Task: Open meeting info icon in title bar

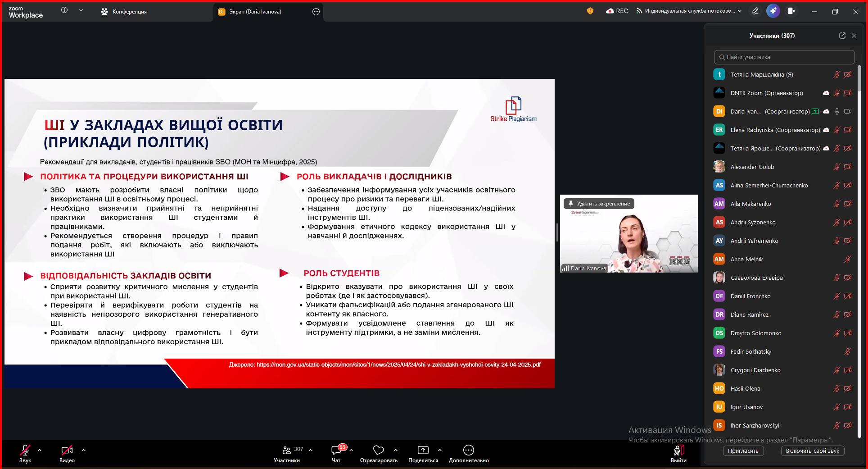Action: [x=64, y=10]
